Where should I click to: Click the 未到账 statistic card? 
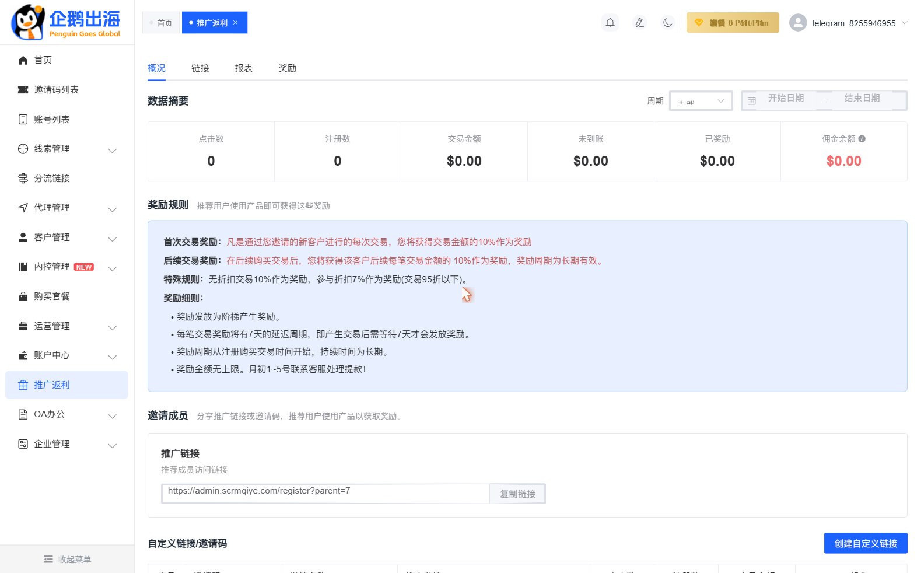591,151
